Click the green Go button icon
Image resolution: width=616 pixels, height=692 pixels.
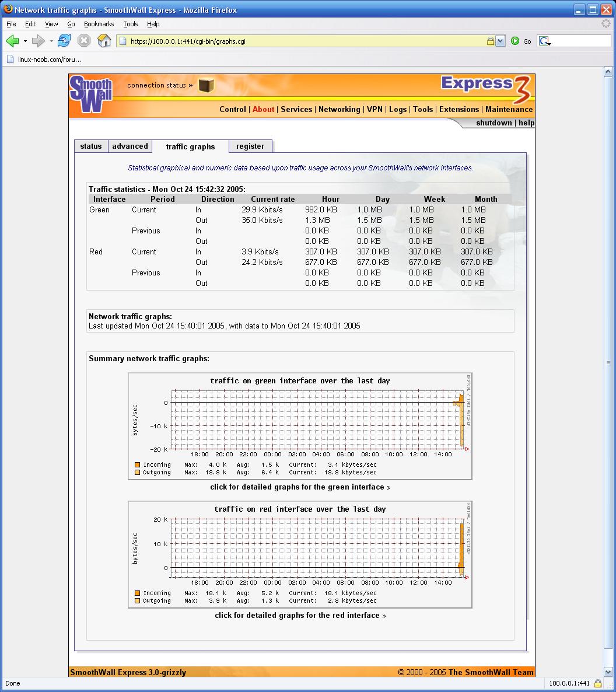(515, 41)
